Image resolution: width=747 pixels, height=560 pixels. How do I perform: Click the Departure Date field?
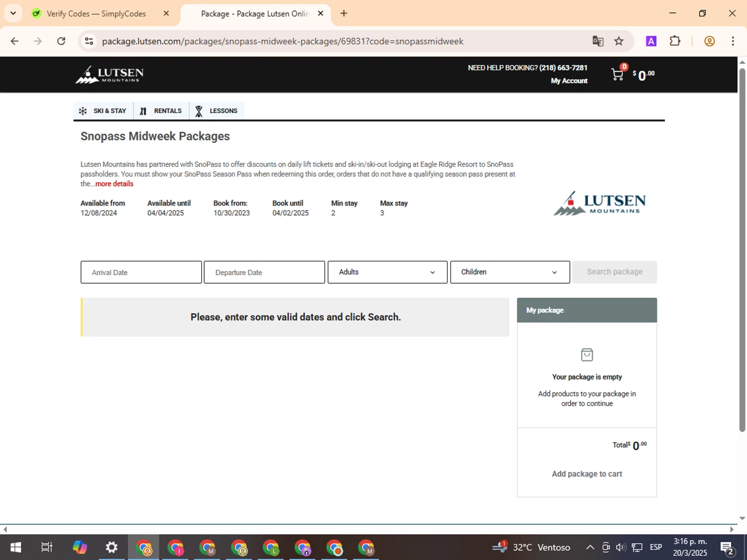click(x=264, y=272)
